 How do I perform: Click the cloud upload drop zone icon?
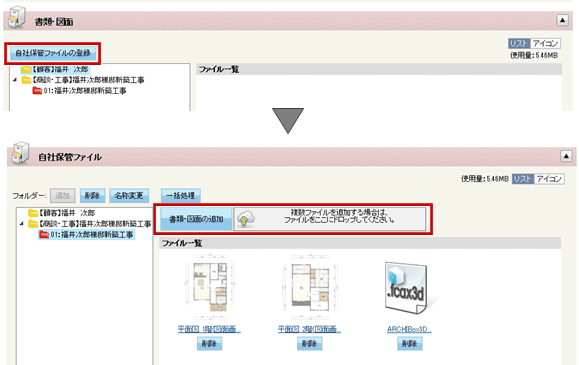246,219
